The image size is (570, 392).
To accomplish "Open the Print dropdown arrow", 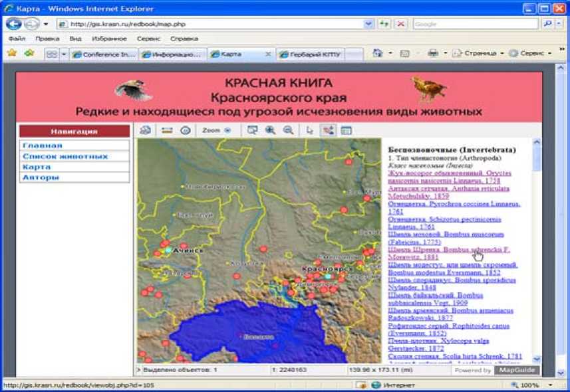I will click(x=446, y=53).
